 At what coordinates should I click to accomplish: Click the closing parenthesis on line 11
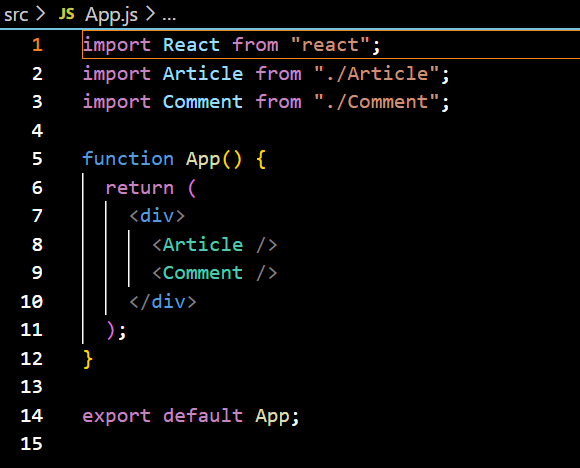pyautogui.click(x=111, y=330)
